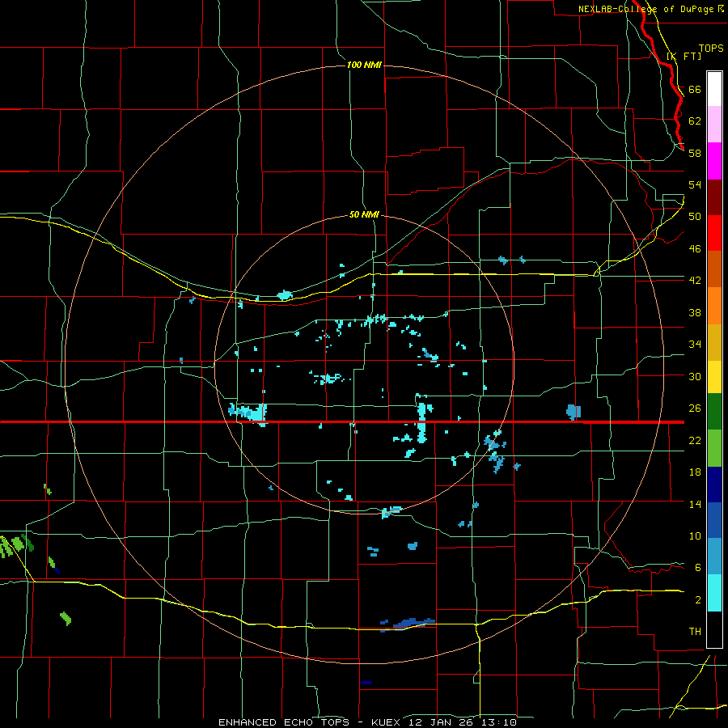
Task: Pick the dark orange legend swatch near 42
Action: 714,269
